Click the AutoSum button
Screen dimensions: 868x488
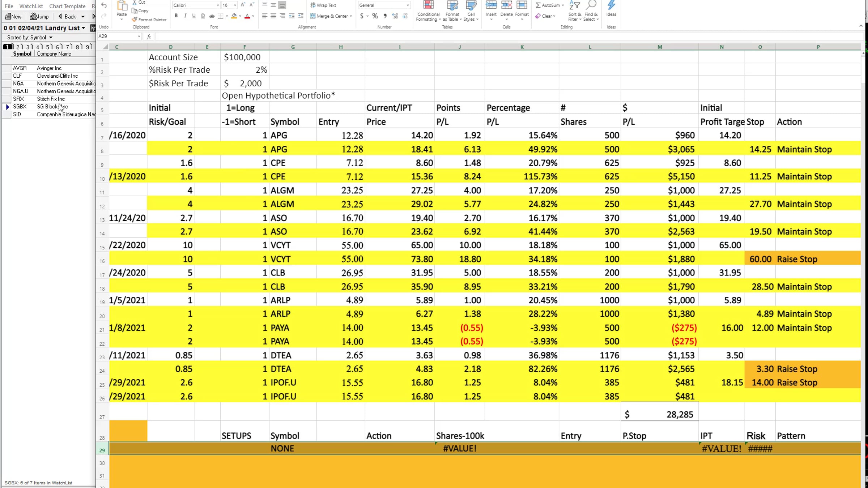pos(550,5)
